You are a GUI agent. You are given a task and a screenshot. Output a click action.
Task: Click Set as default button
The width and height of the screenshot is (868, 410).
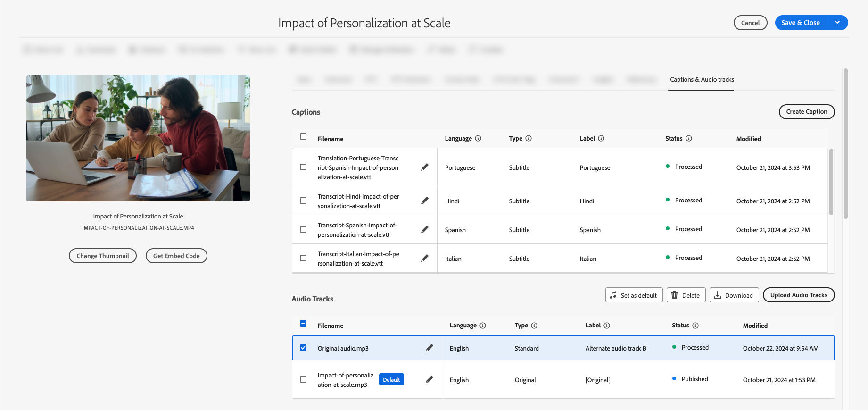click(x=634, y=295)
